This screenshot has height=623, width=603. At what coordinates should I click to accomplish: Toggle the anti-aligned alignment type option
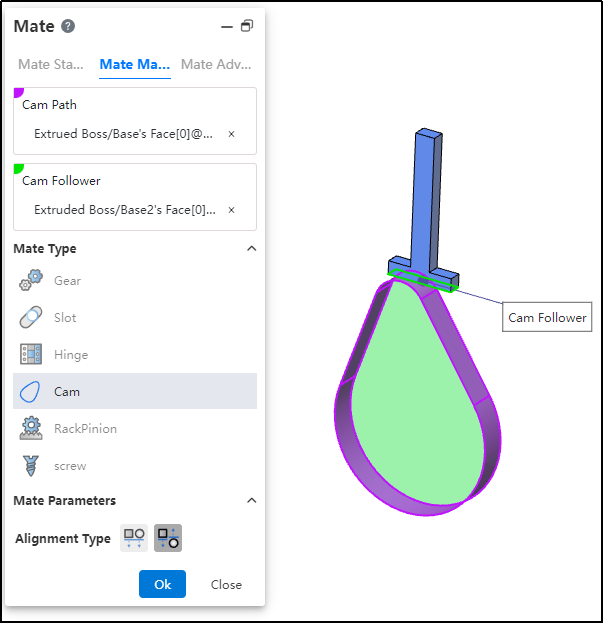[x=168, y=538]
